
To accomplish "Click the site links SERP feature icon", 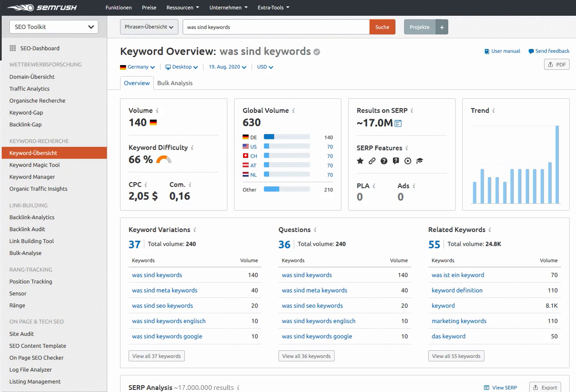I will pos(372,161).
